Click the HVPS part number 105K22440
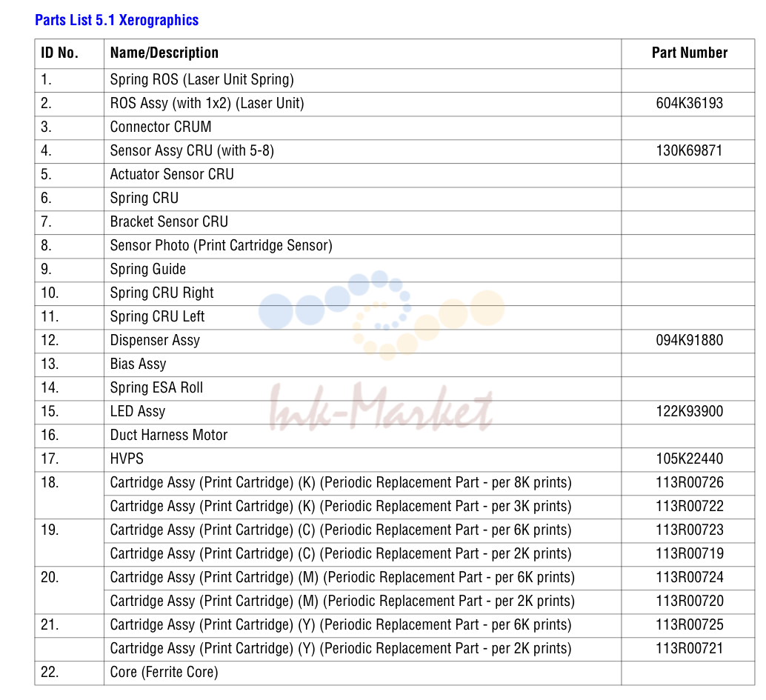Viewport: 766px width, 700px height. point(689,459)
